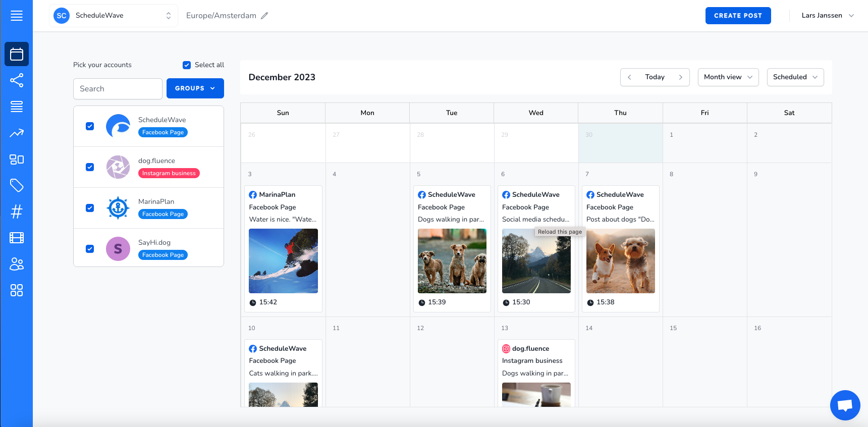Click Facebook icon on MarinaPlan post
Viewport: 868px width, 427px height.
point(253,195)
